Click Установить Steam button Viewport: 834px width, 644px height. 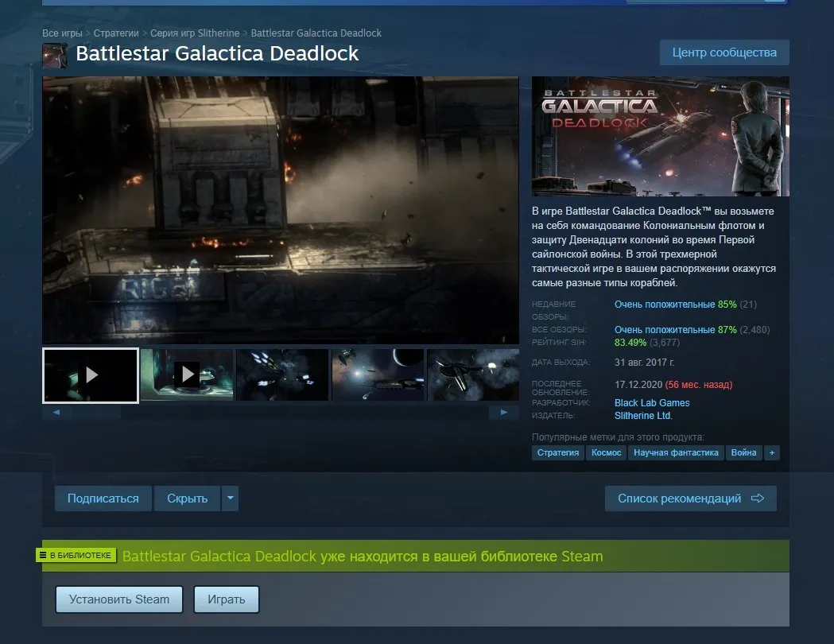coord(119,599)
